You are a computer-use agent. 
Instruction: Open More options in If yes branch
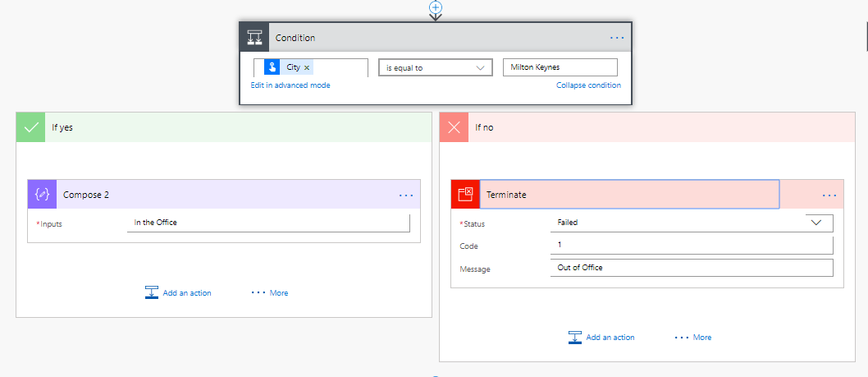[x=270, y=292]
